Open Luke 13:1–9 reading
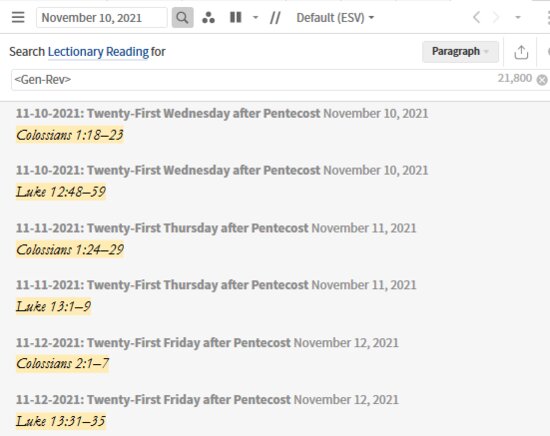The image size is (550, 436). [x=54, y=307]
